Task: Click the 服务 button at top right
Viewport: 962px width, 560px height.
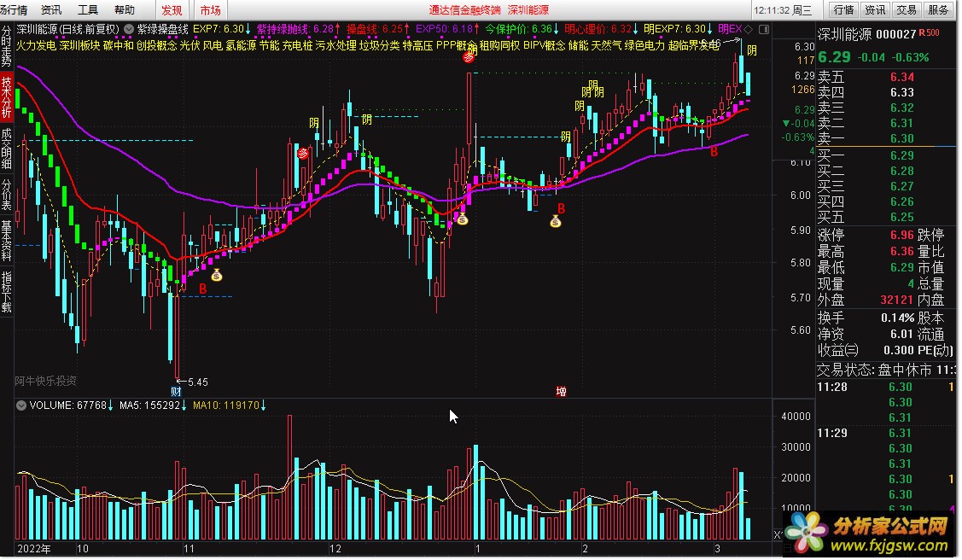Action: (938, 9)
